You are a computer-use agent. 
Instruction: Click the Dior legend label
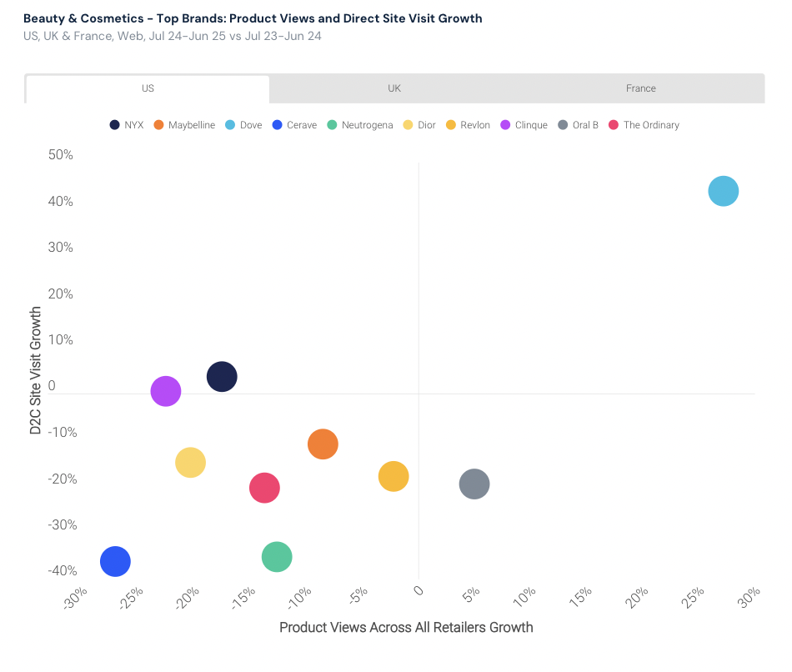coord(427,125)
